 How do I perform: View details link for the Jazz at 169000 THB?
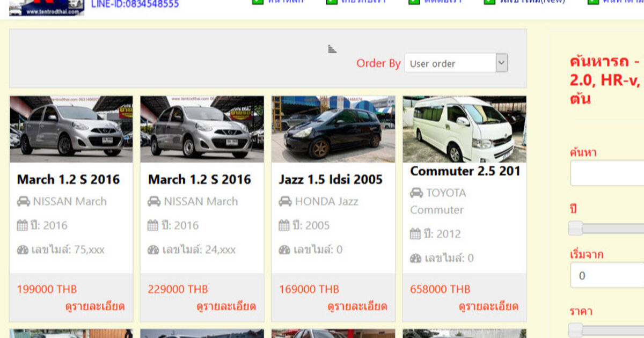(x=357, y=307)
